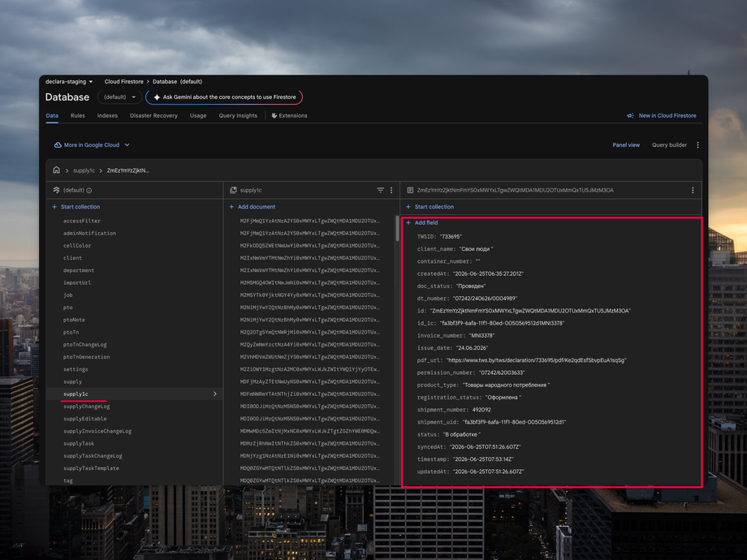Select the supplyTaskTemplate collection
Viewport: 747px width, 560px height.
pyautogui.click(x=91, y=468)
